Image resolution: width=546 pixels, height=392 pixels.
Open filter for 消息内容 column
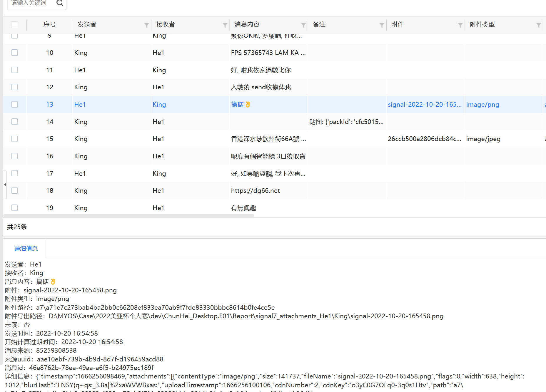point(303,25)
